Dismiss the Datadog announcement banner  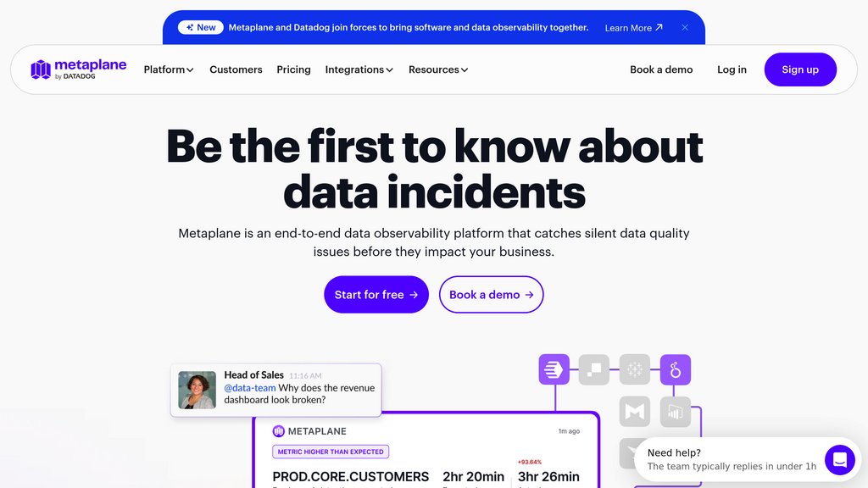coord(685,28)
